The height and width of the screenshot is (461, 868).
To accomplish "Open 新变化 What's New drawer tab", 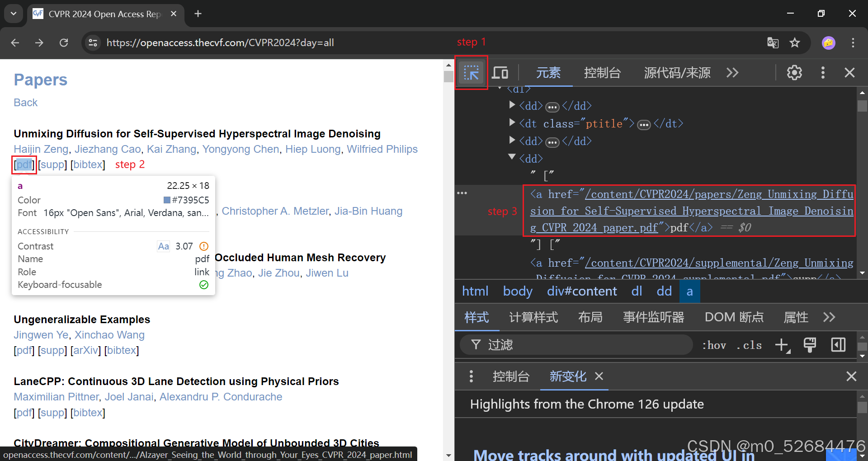I will (568, 376).
